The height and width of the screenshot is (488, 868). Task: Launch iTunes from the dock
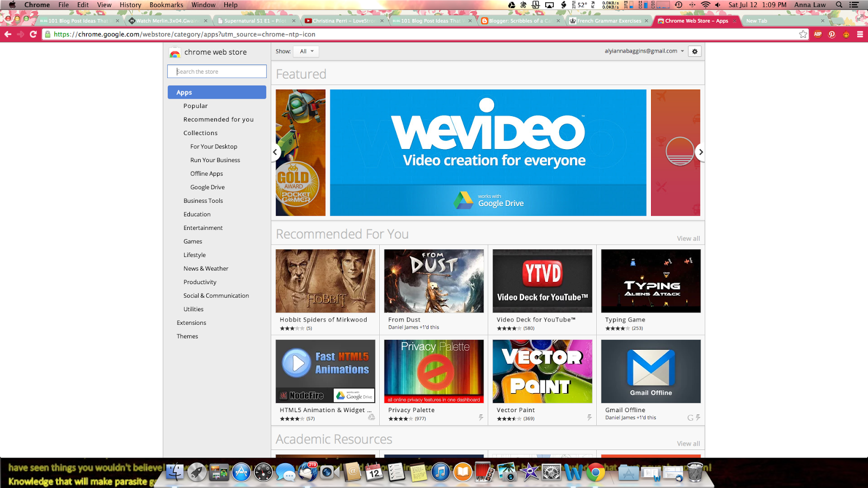441,473
